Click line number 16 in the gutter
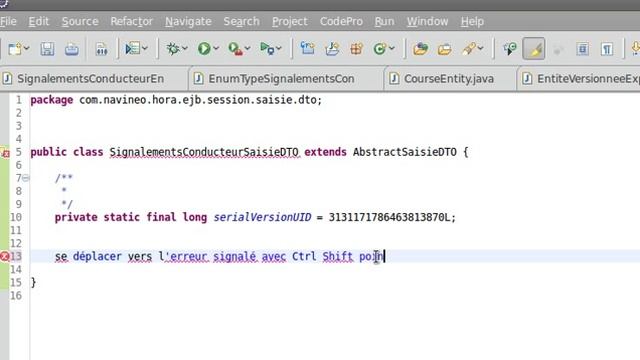 (x=16, y=296)
